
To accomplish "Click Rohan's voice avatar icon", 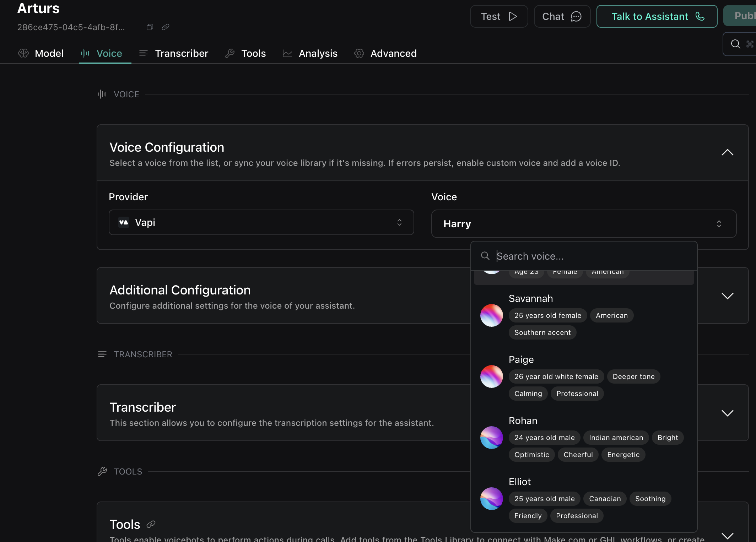I will click(491, 438).
